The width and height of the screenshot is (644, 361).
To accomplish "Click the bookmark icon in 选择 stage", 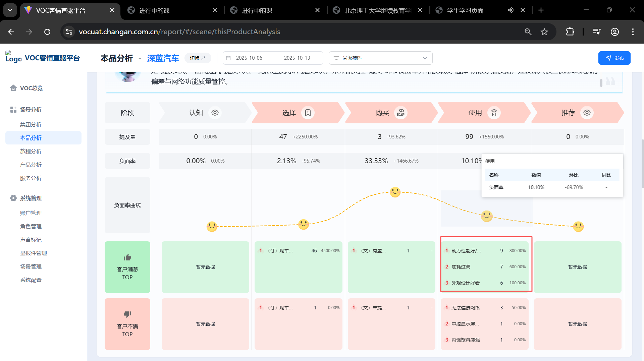I will coord(308,113).
